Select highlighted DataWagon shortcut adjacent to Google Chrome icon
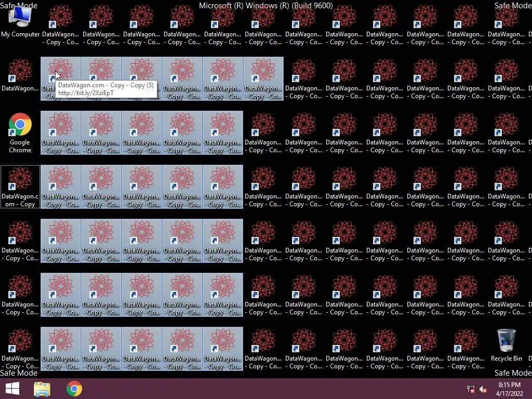 pos(61,132)
